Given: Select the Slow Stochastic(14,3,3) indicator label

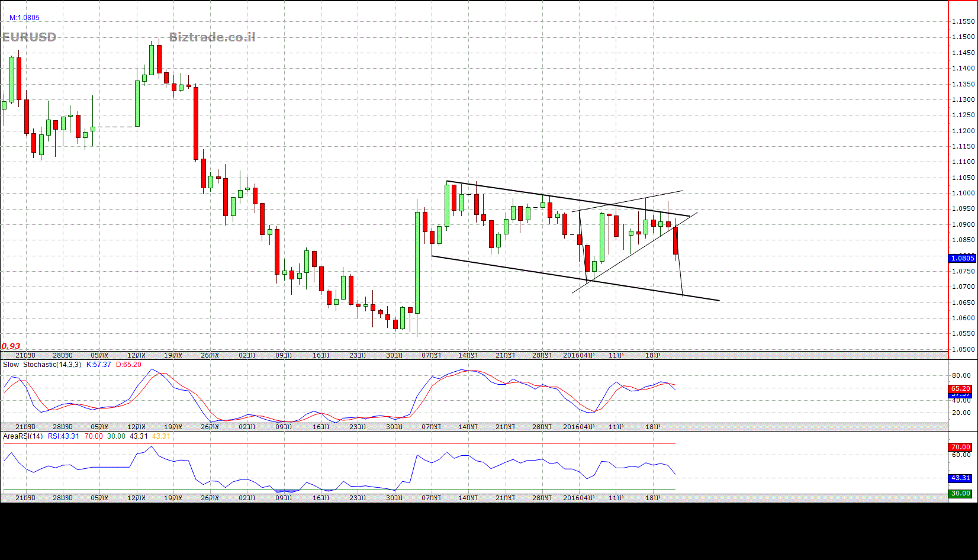Looking at the screenshot, I should coord(42,365).
